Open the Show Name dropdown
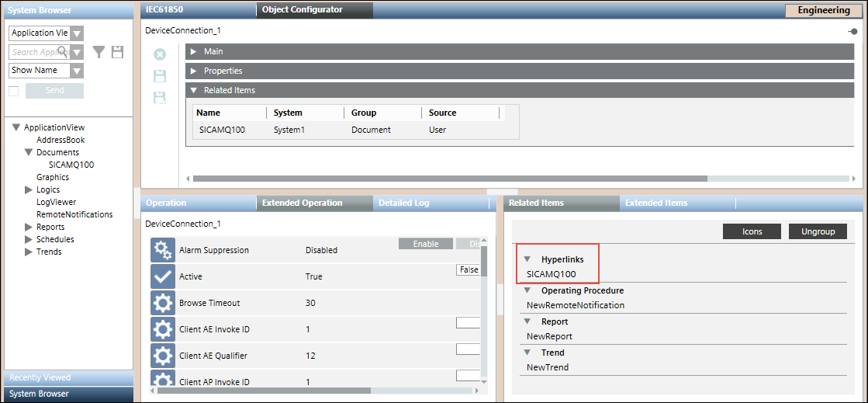The width and height of the screenshot is (868, 403). [76, 71]
